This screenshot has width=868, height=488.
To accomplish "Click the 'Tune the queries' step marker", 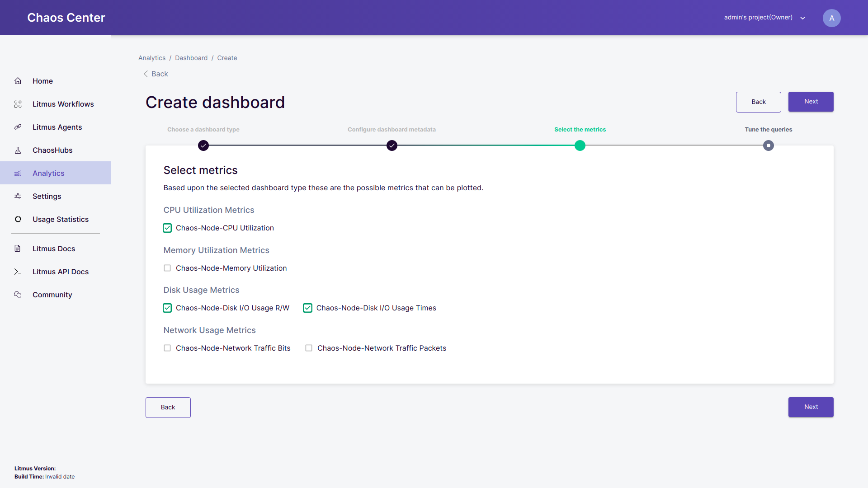I will (768, 145).
